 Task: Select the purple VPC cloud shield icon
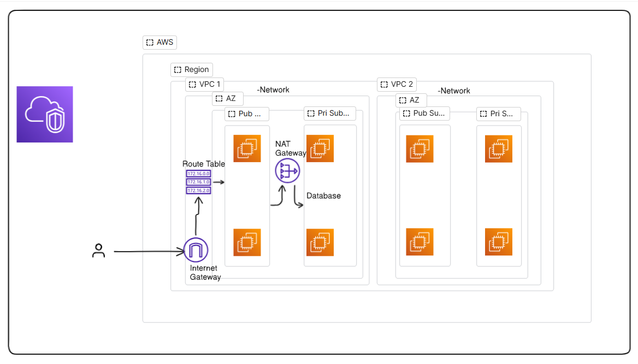[45, 114]
